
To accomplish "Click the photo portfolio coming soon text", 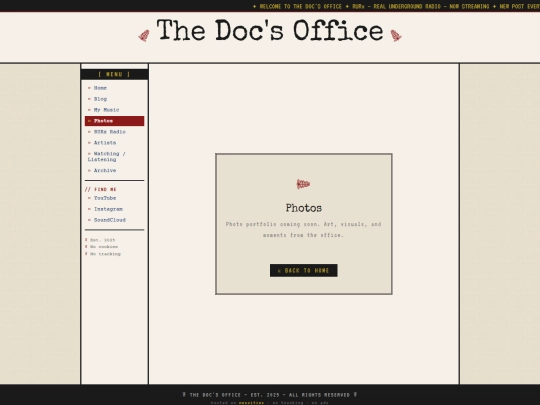I will [303, 230].
